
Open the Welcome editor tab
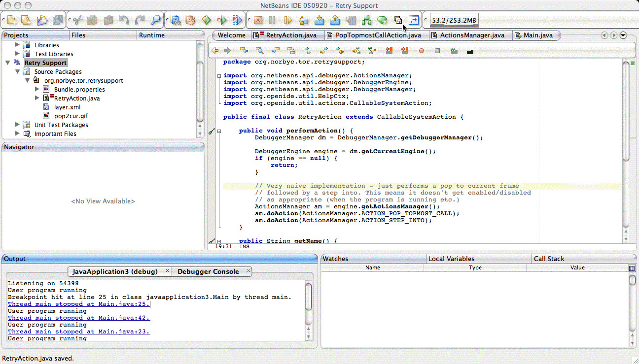click(232, 35)
